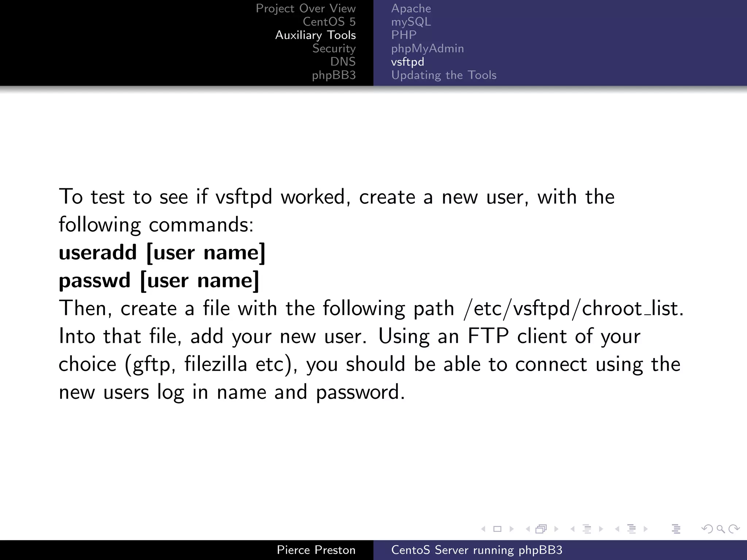Open the Apache subsection

point(411,8)
